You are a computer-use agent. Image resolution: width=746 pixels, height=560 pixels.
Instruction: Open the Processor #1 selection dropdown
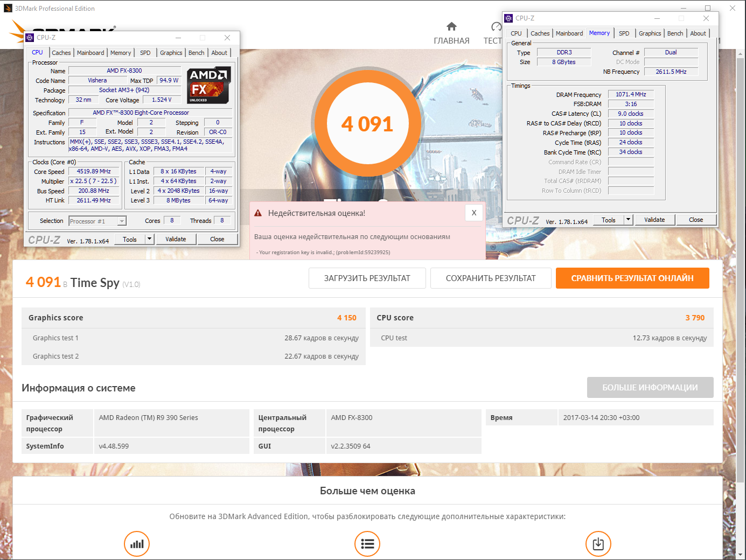(97, 221)
